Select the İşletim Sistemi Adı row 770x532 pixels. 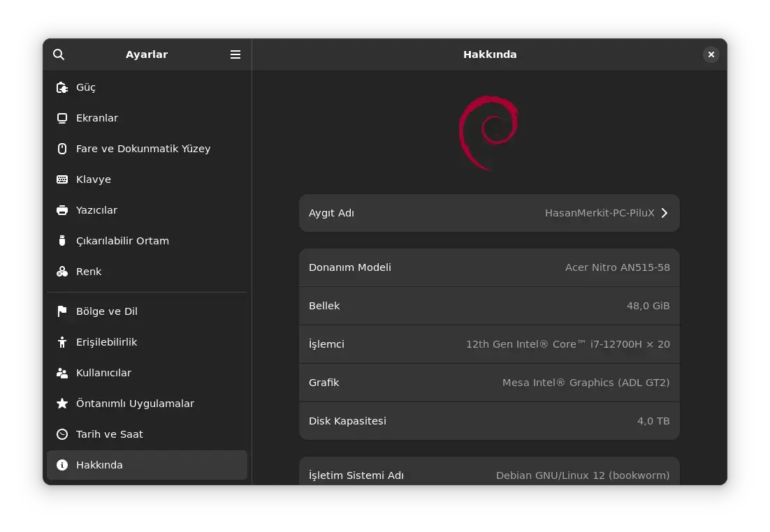point(489,472)
